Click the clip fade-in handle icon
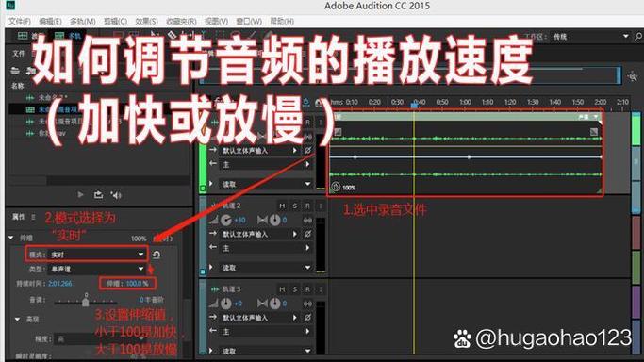 pos(338,132)
